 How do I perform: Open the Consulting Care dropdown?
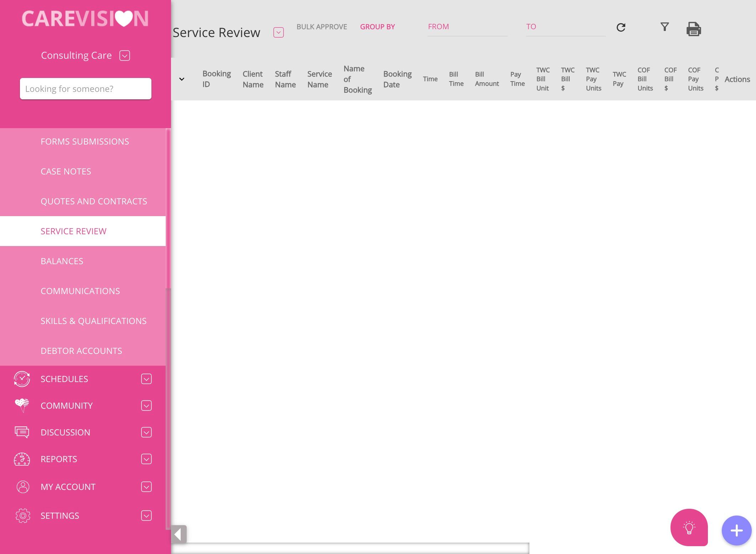(x=125, y=56)
